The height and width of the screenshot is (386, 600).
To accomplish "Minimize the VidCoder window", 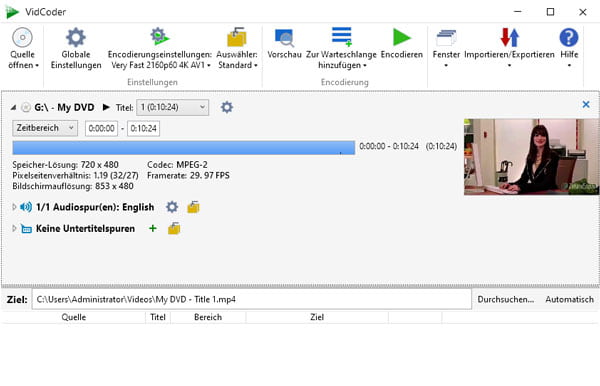I will pos(518,12).
